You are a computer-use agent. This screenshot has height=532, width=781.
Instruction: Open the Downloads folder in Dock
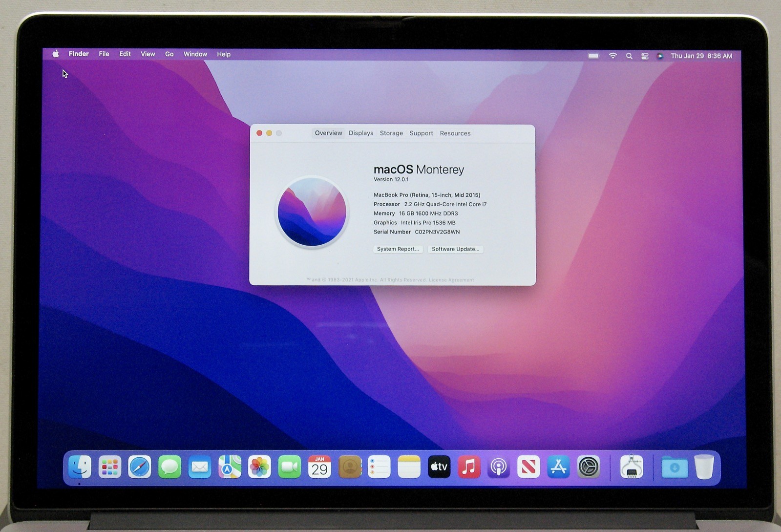(x=675, y=468)
